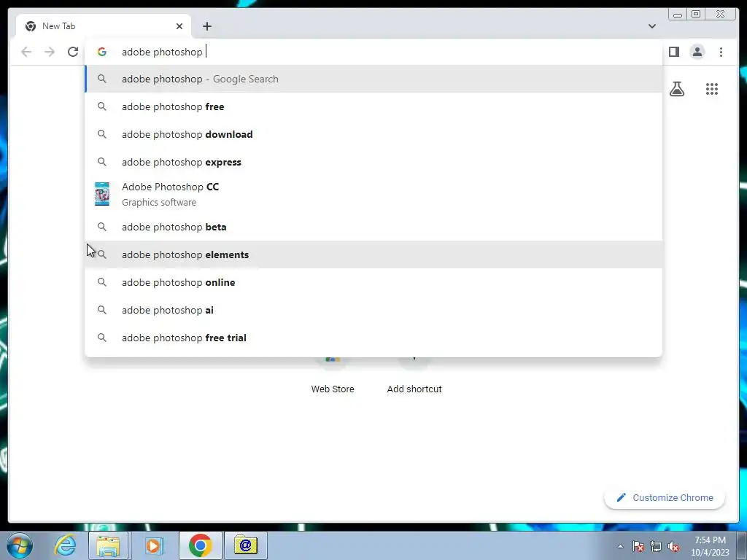The height and width of the screenshot is (560, 747).
Task: Select Adobe Photoshop CC graphics software result
Action: 373,194
